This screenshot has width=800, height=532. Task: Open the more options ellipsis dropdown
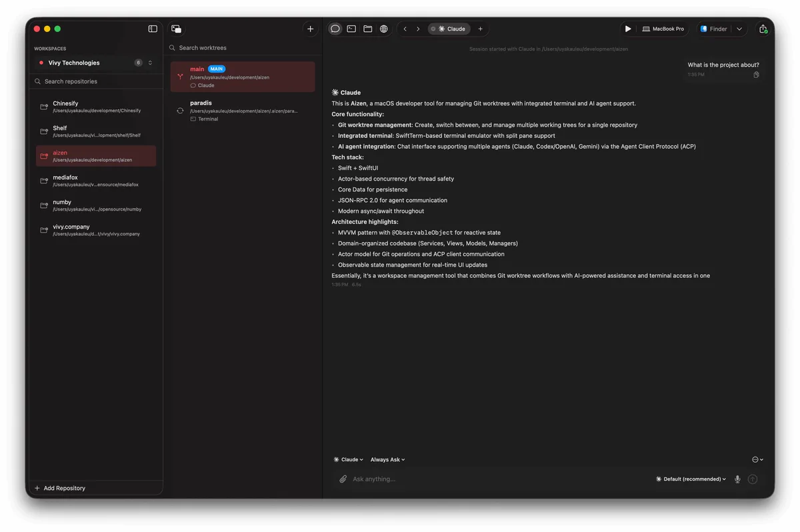coord(757,459)
